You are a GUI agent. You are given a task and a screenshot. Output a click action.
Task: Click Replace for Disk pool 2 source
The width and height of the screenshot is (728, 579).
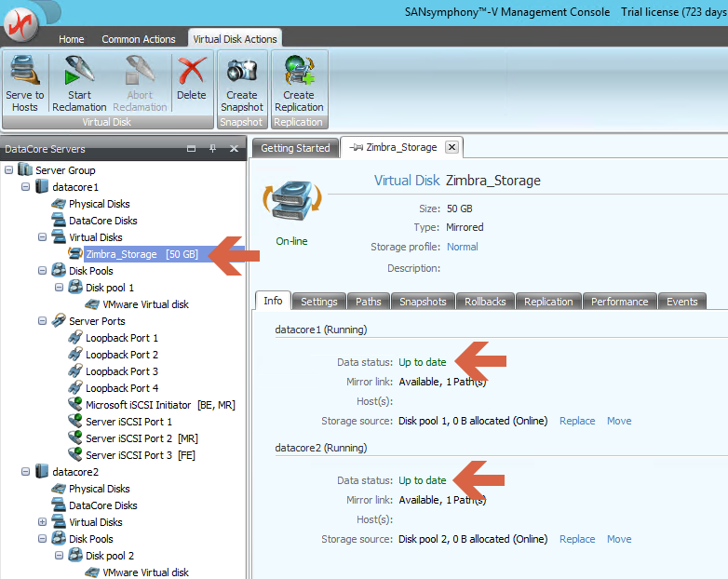[x=577, y=539]
